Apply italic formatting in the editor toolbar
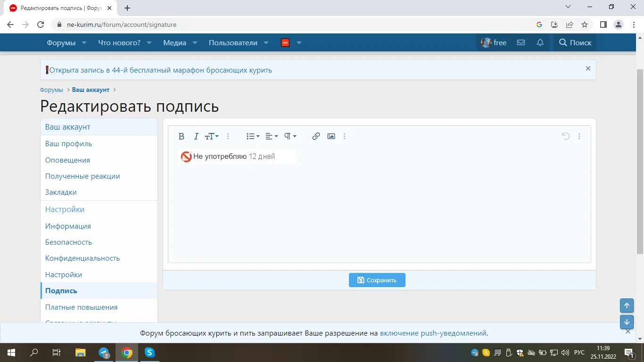Screen dimensions: 644x362 pos(196,136)
